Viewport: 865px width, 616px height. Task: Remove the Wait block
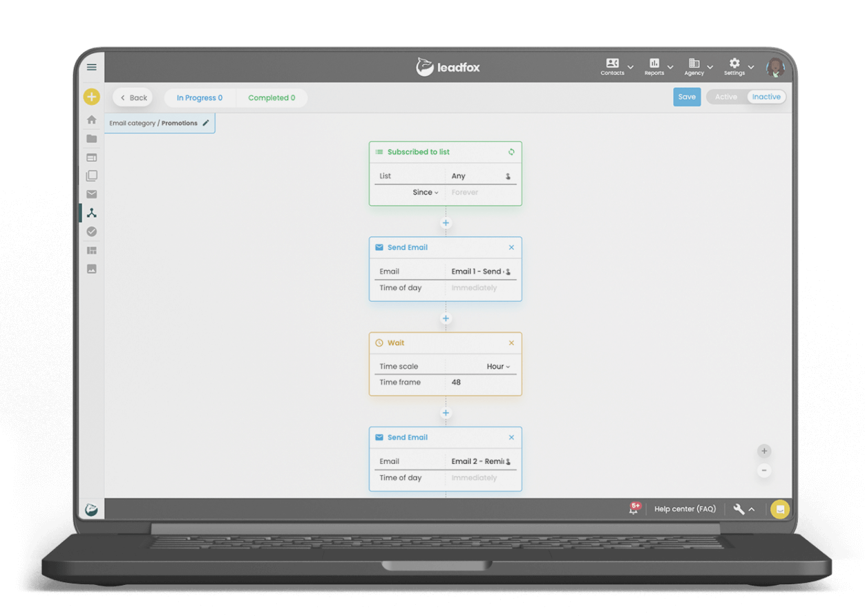[511, 343]
